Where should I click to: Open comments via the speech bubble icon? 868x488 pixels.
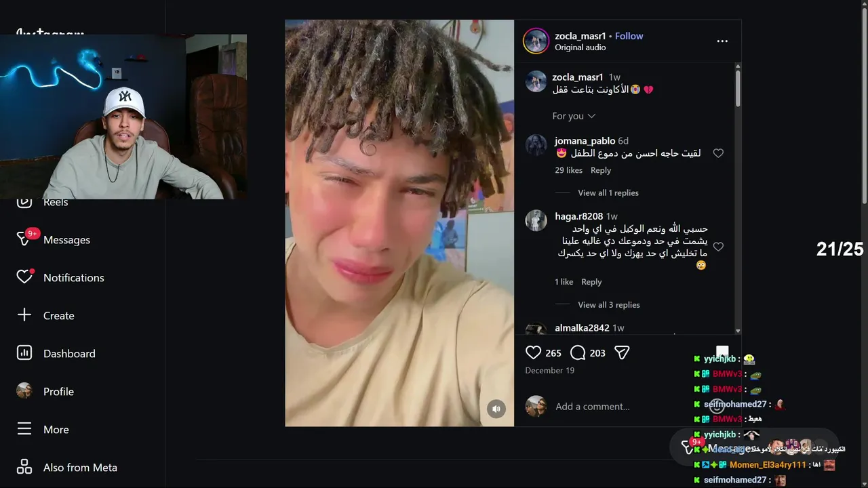coord(578,352)
